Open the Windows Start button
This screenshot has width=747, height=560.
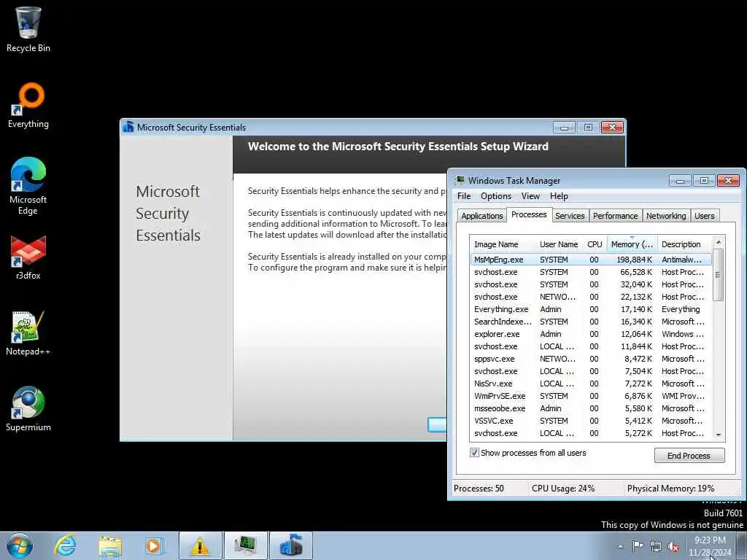click(20, 545)
